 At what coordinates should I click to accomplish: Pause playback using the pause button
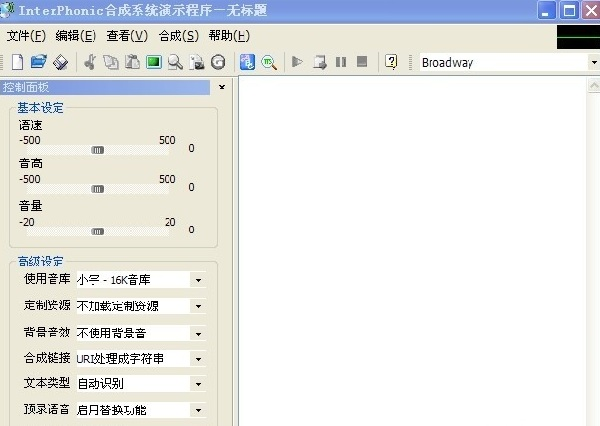coord(341,62)
